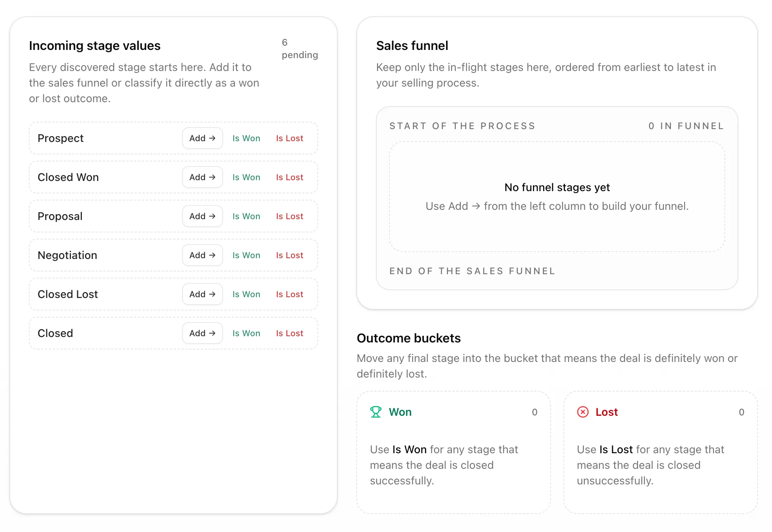
Task: Select the Proposal stage name
Action: coord(60,216)
